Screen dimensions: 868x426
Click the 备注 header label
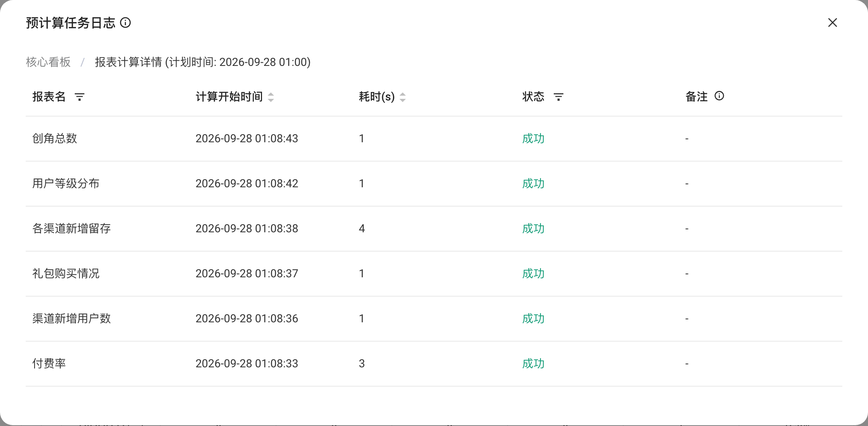click(x=696, y=97)
